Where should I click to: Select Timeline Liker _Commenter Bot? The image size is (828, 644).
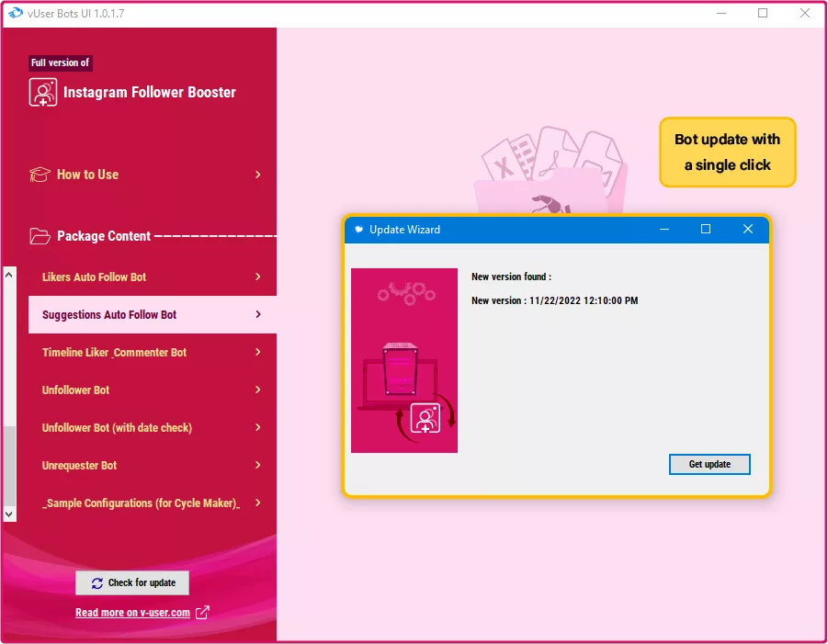(152, 352)
